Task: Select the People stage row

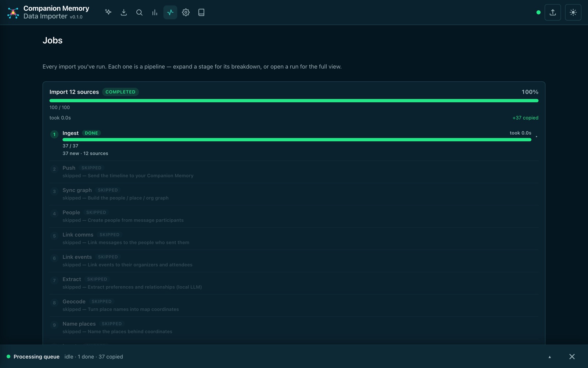Action: [294, 216]
